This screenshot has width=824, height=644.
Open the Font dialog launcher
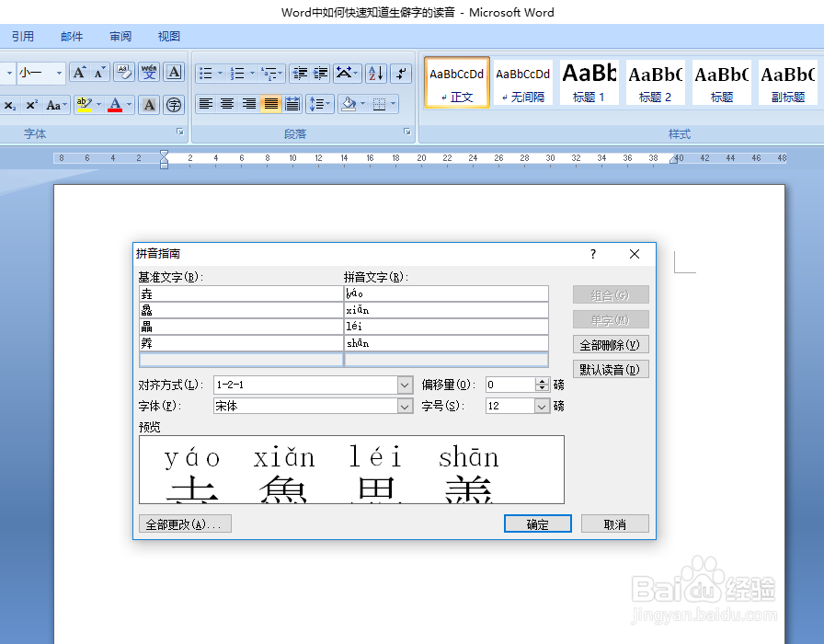point(180,132)
